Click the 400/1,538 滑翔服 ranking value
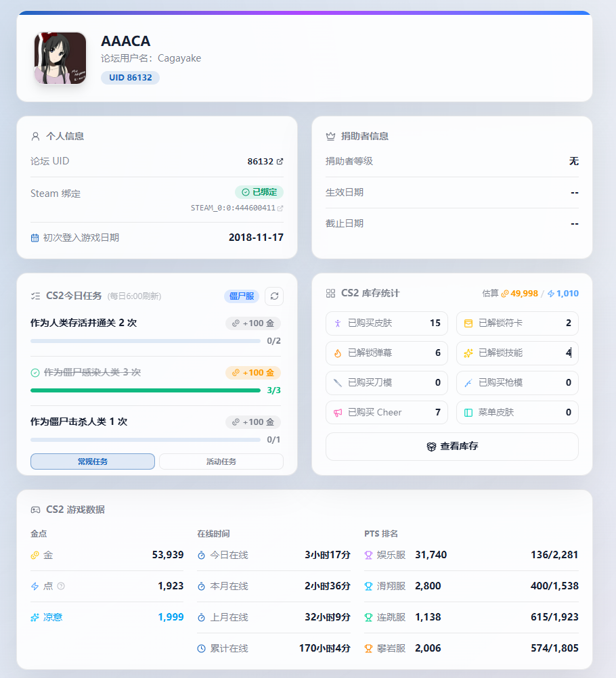This screenshot has height=678, width=616. 554,586
